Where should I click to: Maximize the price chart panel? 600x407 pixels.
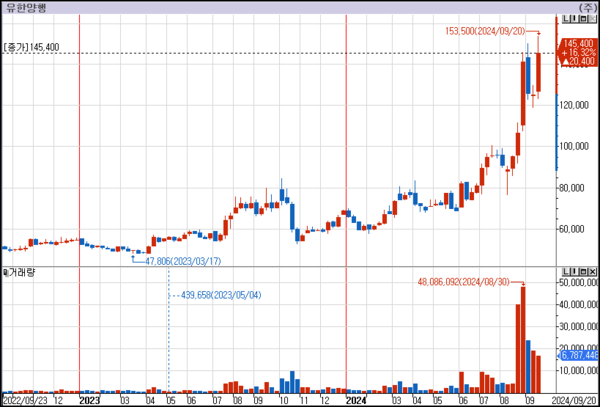(x=582, y=19)
